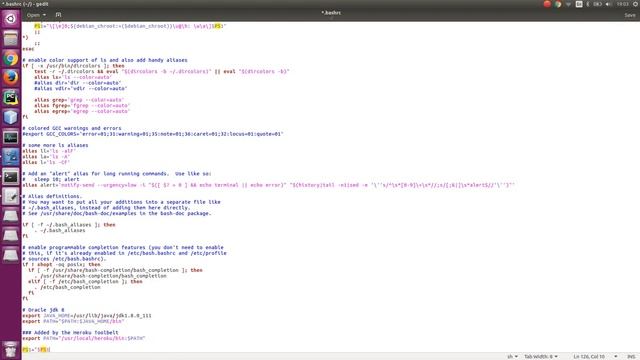640x360 pixels.
Task: Save the .bashrc file
Action: click(630, 15)
